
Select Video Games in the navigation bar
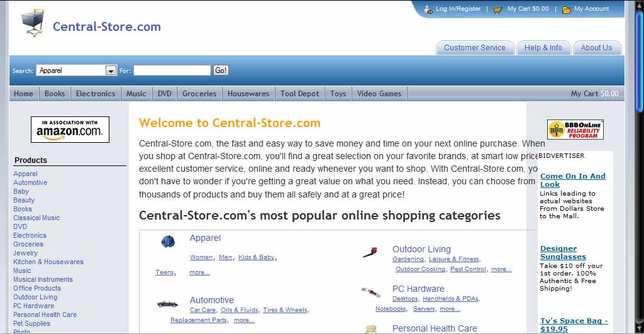(x=379, y=94)
